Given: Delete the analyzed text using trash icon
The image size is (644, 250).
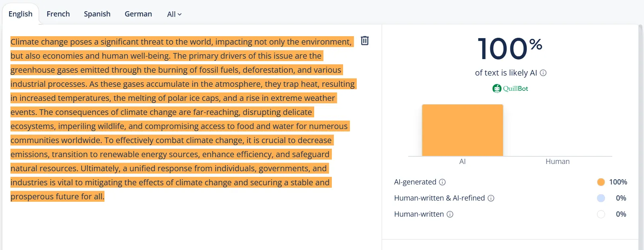Looking at the screenshot, I should pos(365,41).
